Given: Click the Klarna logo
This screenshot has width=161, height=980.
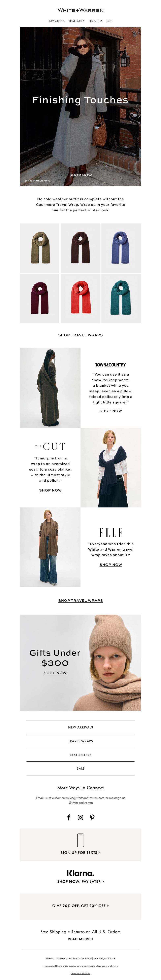Looking at the screenshot, I should [80, 873].
